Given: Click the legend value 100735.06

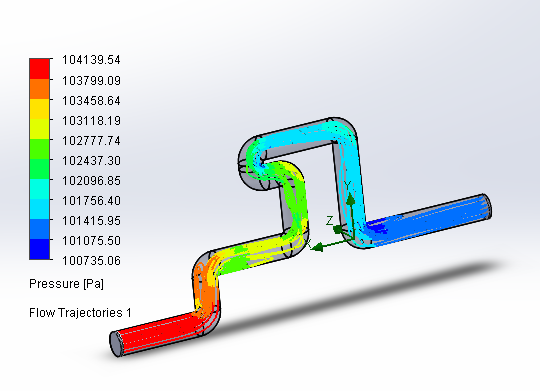Looking at the screenshot, I should coord(91,260).
